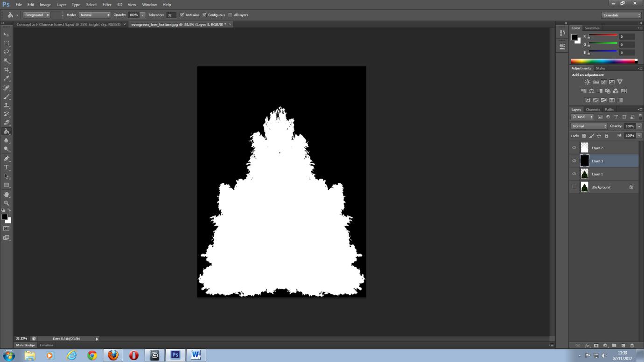Open the Opacity dropdown in options bar

click(142, 15)
